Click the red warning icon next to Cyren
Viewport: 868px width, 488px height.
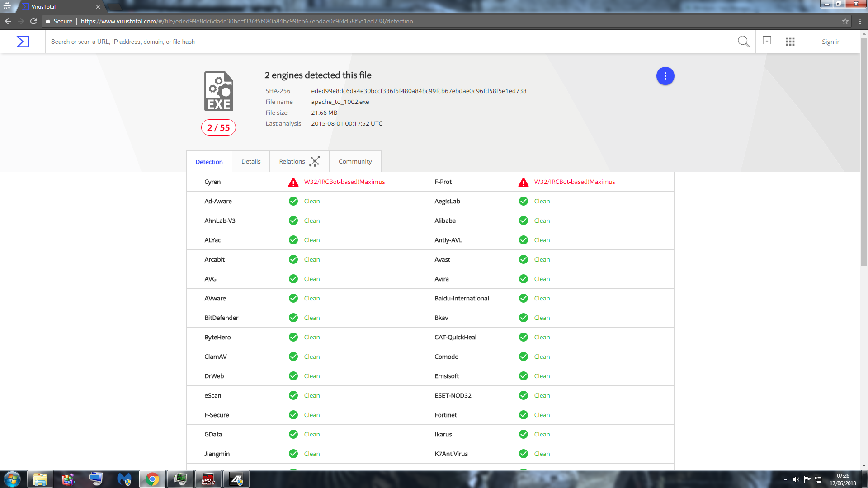[x=293, y=182]
